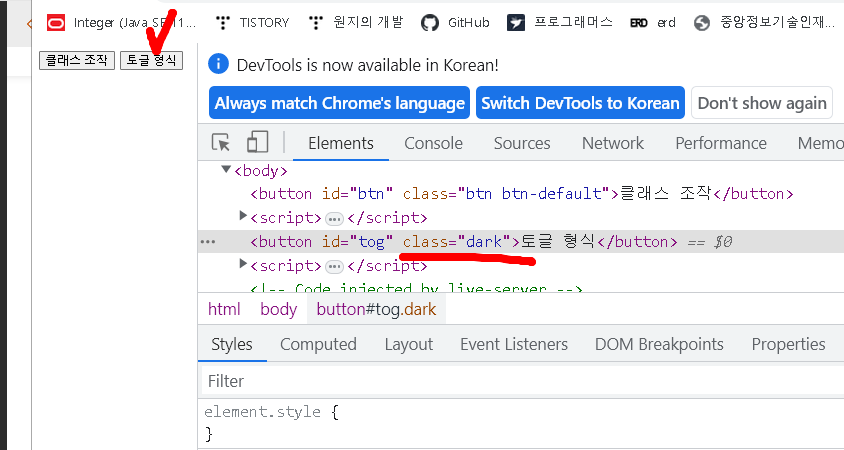The image size is (844, 450).
Task: Expand the collapsed second script contents ellipsis
Action: [x=334, y=266]
